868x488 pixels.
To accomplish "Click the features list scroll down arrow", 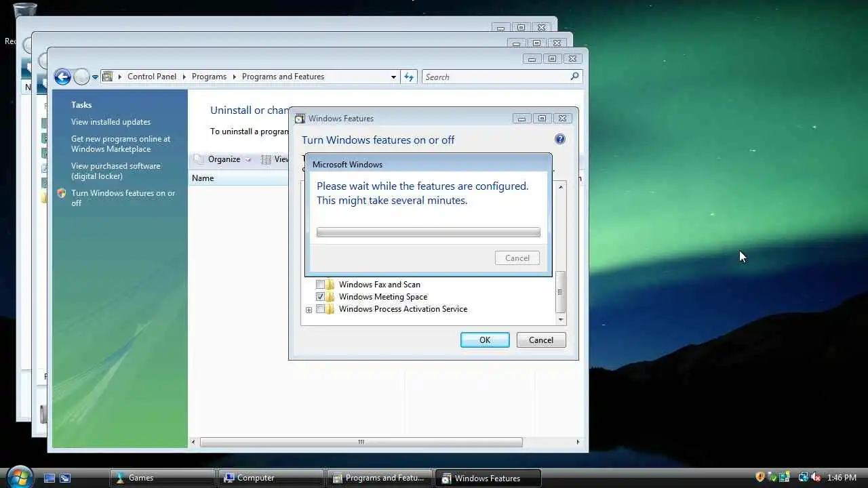I will pos(560,319).
